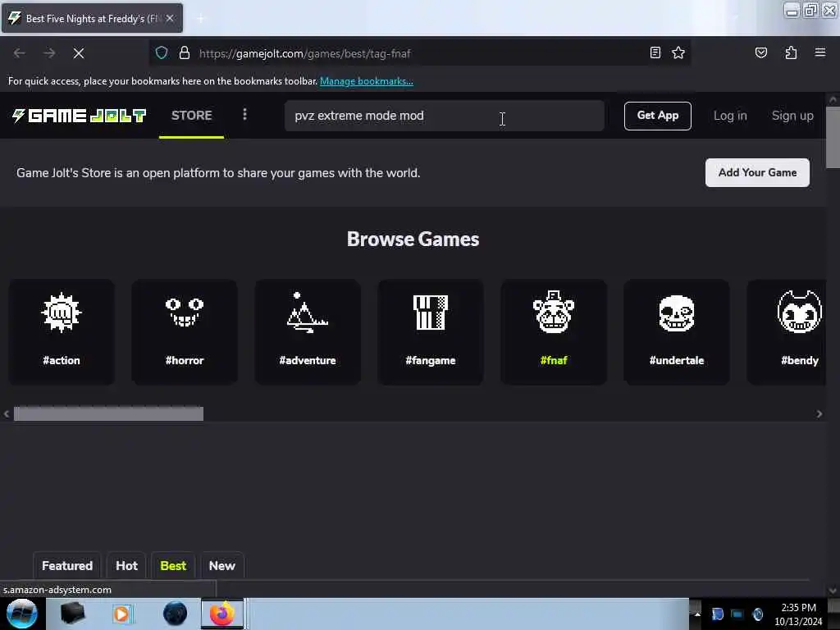Click the search field containing pvz extreme mode mod
Image resolution: width=840 pixels, height=630 pixels.
click(444, 116)
